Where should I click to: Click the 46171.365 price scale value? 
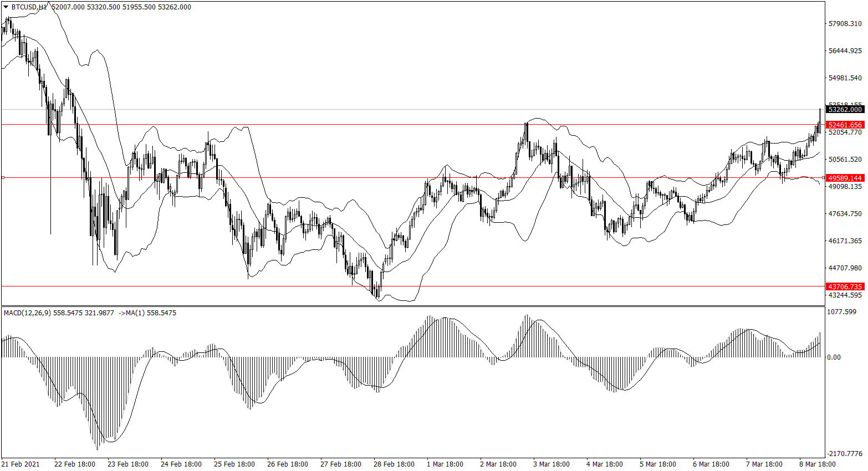tap(845, 241)
